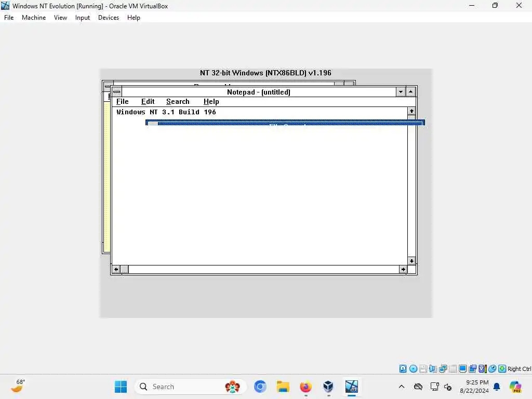The height and width of the screenshot is (399, 532).
Task: Click the muted volume tray icon
Action: pyautogui.click(x=448, y=387)
